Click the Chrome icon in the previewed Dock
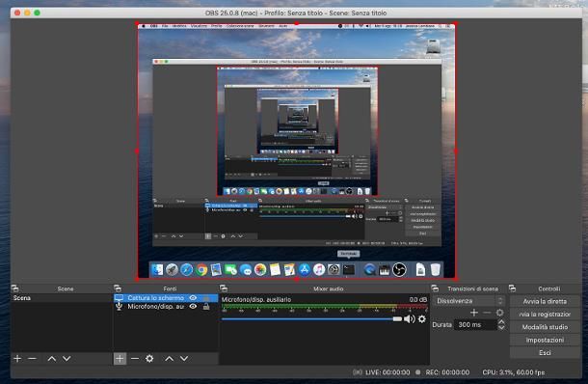The height and width of the screenshot is (384, 588). pos(201,269)
